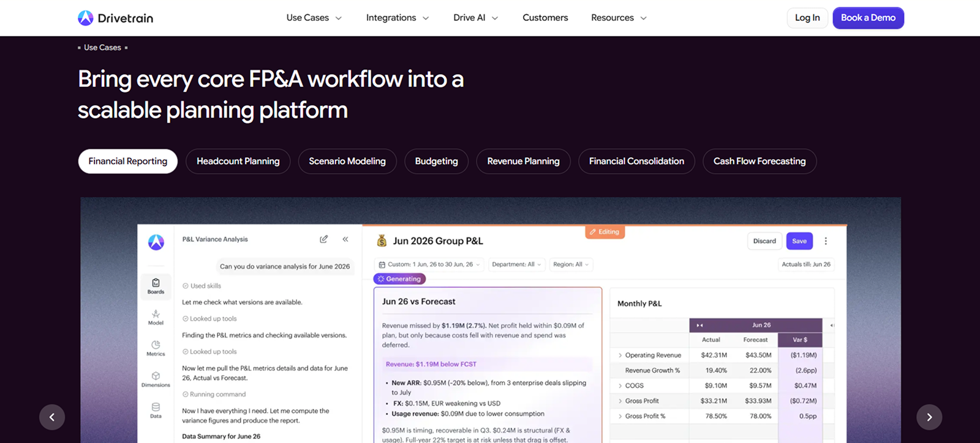Expand the Resources navigation menu

619,18
